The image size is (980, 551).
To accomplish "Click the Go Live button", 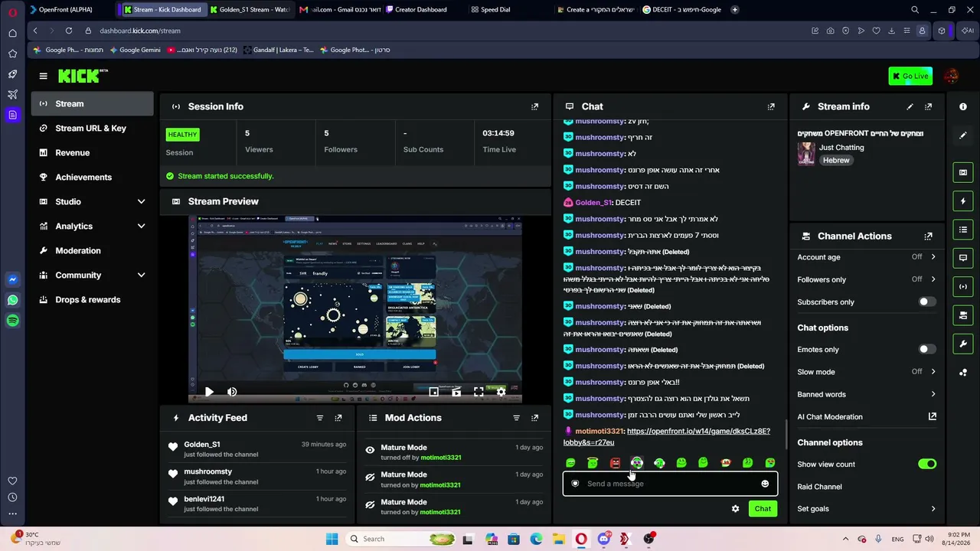I will pos(910,76).
